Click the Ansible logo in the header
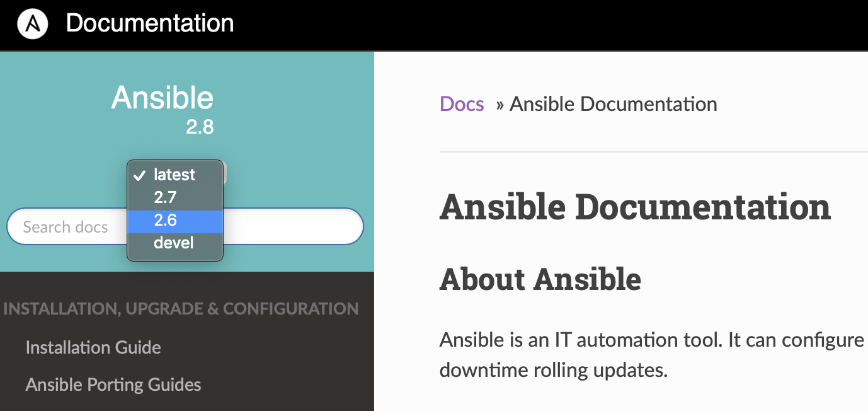This screenshot has width=868, height=411. point(33,25)
